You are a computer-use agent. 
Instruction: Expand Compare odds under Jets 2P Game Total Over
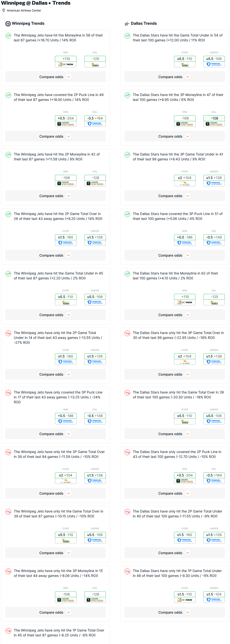pos(55,255)
